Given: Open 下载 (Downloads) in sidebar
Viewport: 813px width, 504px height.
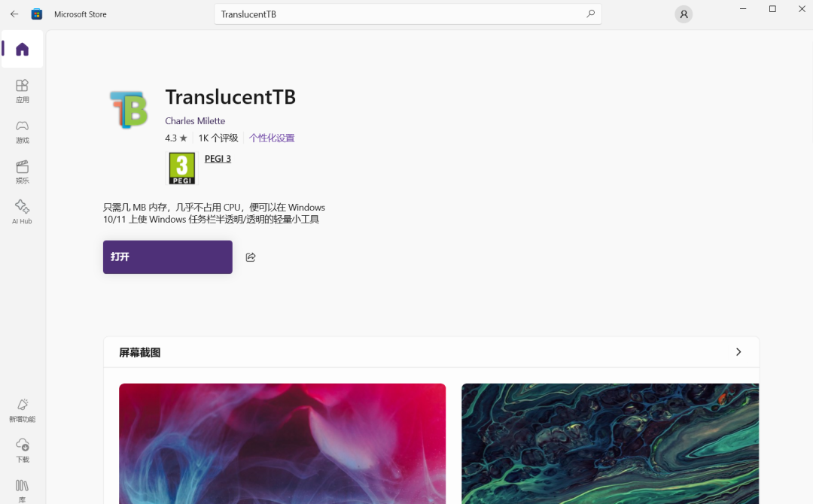Looking at the screenshot, I should pyautogui.click(x=23, y=451).
